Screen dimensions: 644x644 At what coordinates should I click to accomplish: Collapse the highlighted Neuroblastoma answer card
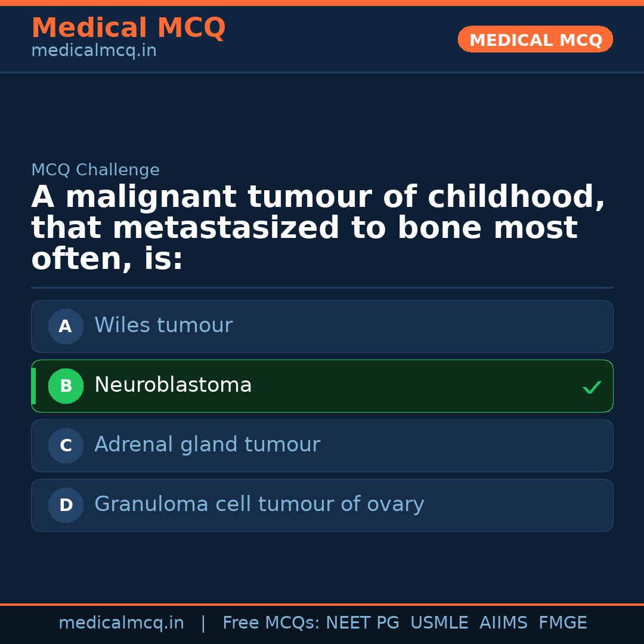[322, 386]
